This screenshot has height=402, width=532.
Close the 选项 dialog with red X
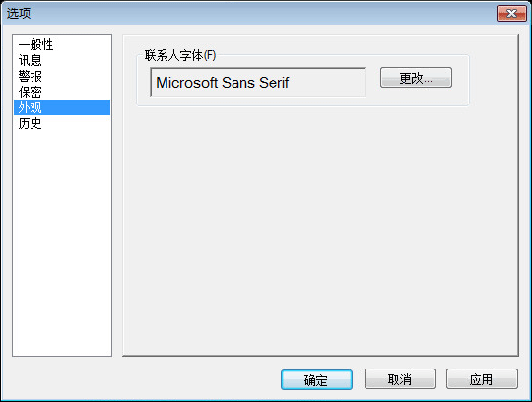[511, 13]
